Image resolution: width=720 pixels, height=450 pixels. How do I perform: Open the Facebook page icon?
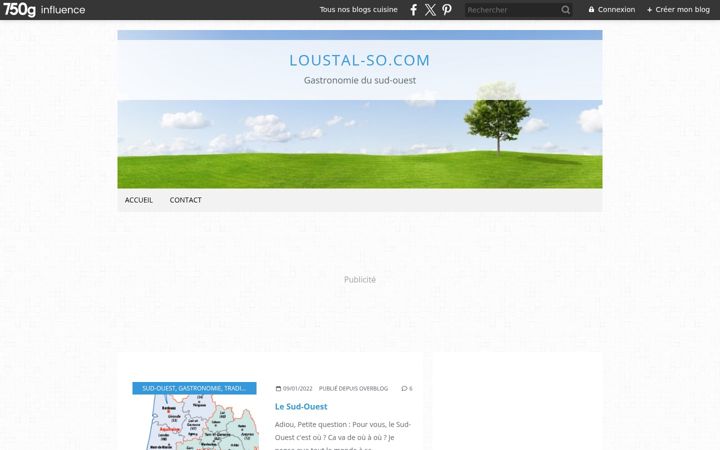413,10
